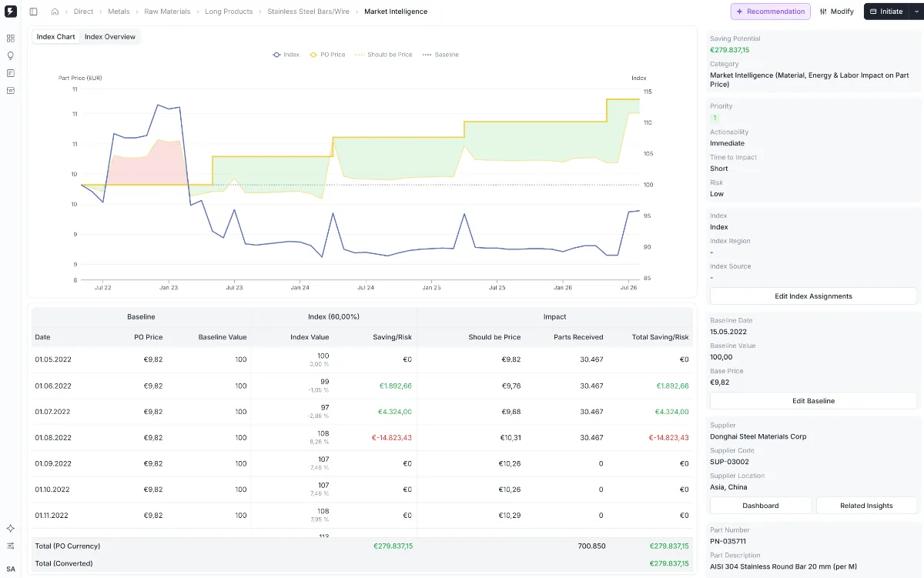Open the lightbulb insights icon in sidebar
Screen dimensions: 924x578
pyautogui.click(x=11, y=55)
